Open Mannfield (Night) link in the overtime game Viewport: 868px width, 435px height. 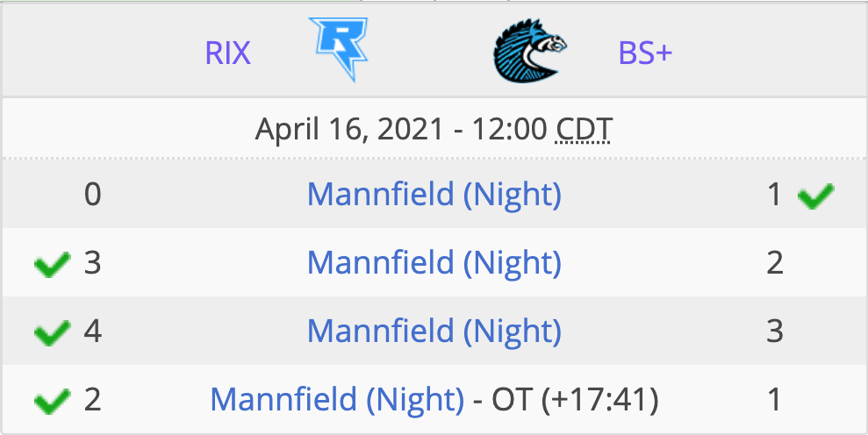(337, 400)
